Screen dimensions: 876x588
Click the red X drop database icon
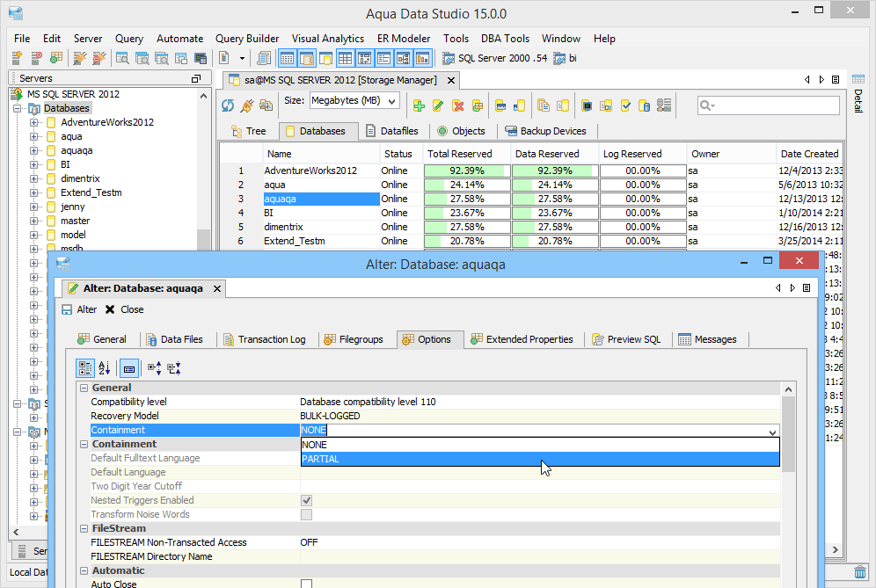click(458, 105)
